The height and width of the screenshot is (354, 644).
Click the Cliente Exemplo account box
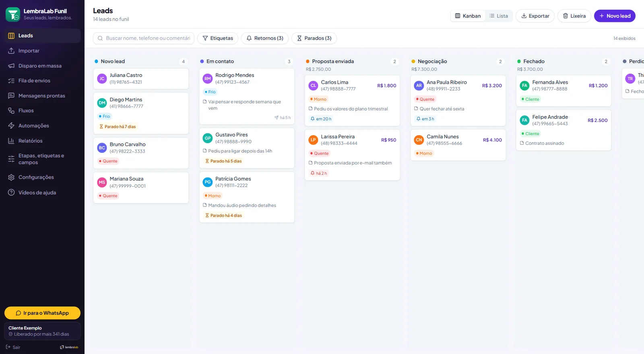coord(42,331)
